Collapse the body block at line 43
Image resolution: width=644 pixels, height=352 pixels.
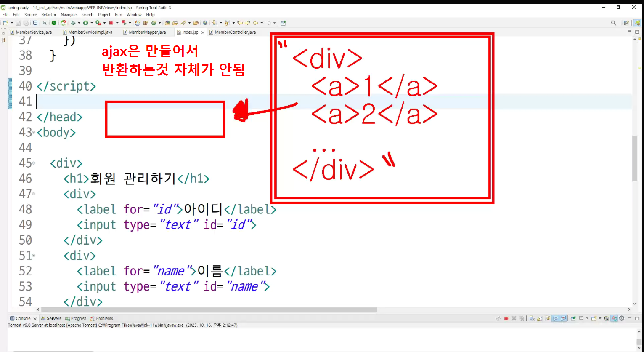tap(34, 133)
